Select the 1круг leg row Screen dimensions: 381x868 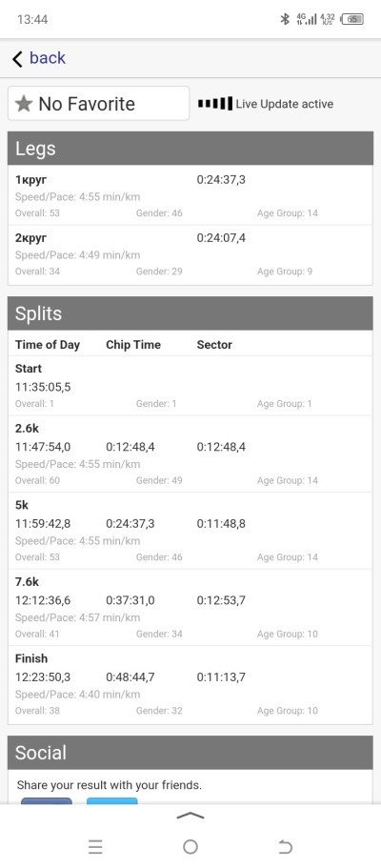click(190, 195)
